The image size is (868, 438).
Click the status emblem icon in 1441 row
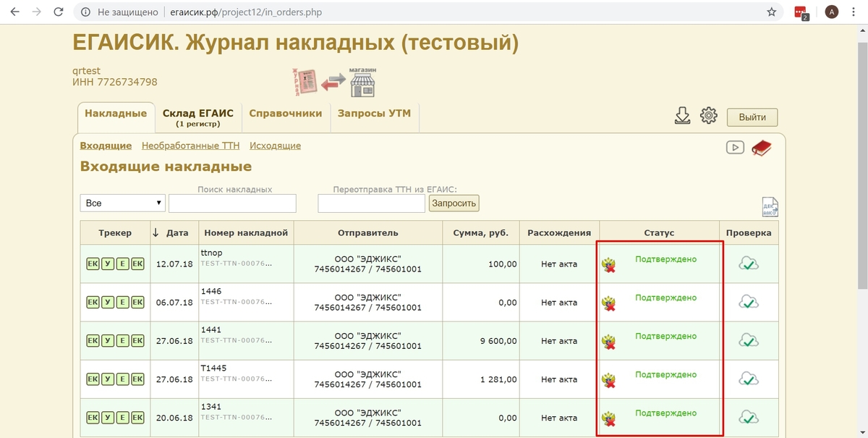[x=609, y=342]
